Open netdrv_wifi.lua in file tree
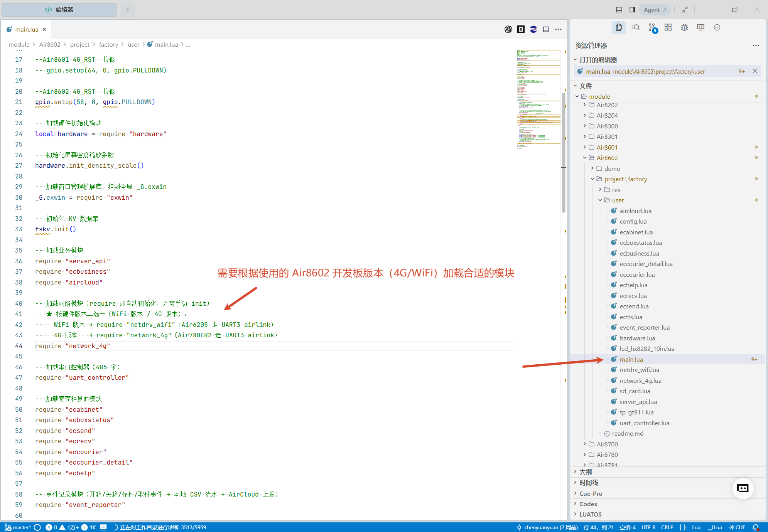Image resolution: width=768 pixels, height=532 pixels. tap(639, 370)
